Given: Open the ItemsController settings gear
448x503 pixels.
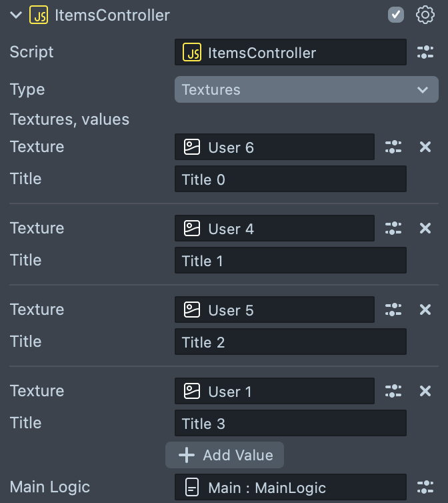Looking at the screenshot, I should click(x=425, y=15).
